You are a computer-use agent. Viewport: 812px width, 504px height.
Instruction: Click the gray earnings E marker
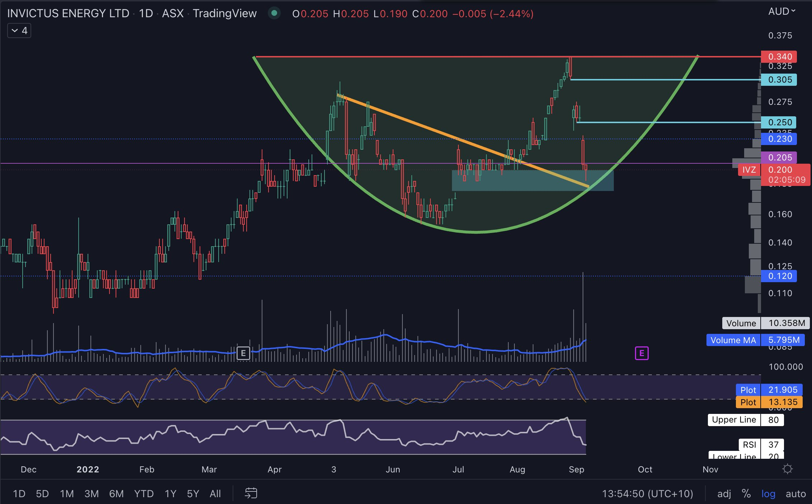click(x=243, y=353)
